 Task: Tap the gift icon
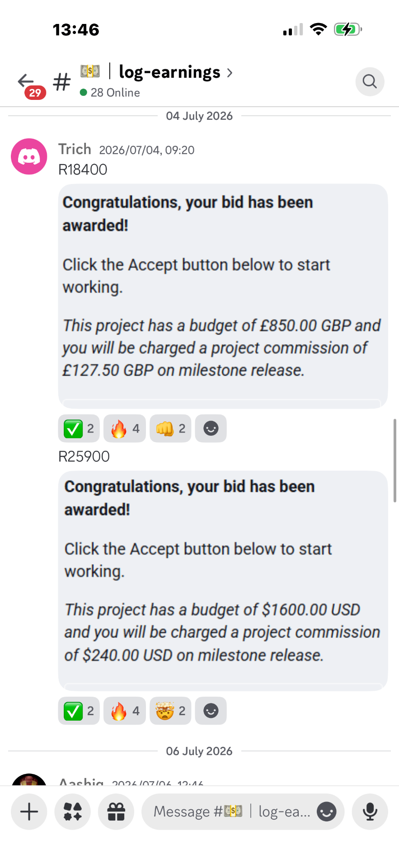(116, 811)
